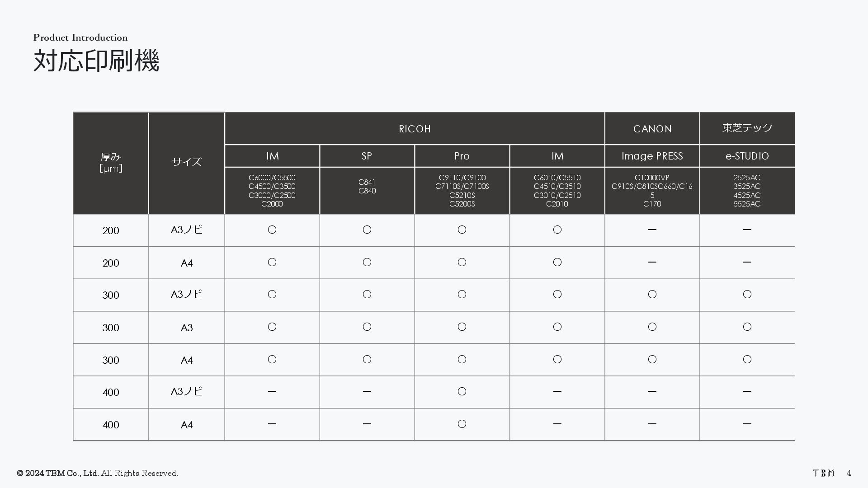The width and height of the screenshot is (868, 488).
Task: Click the slide title 対応印刷機
Action: pos(96,61)
